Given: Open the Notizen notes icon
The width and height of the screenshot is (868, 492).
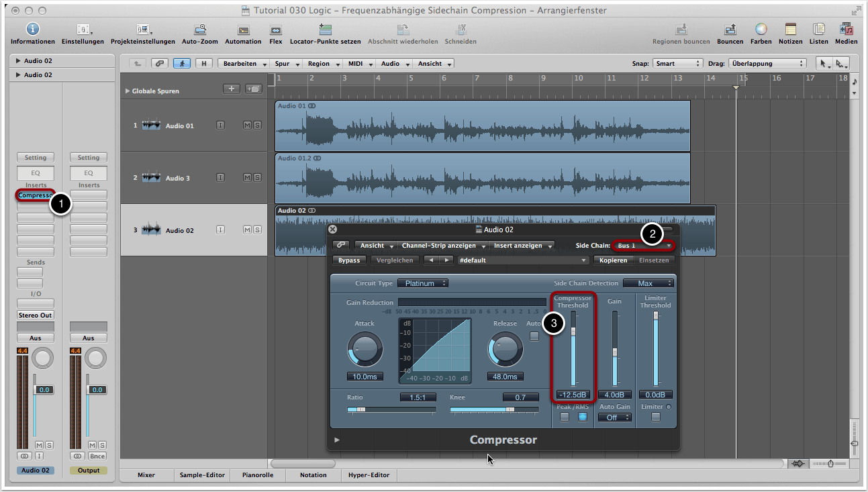Looking at the screenshot, I should (790, 30).
